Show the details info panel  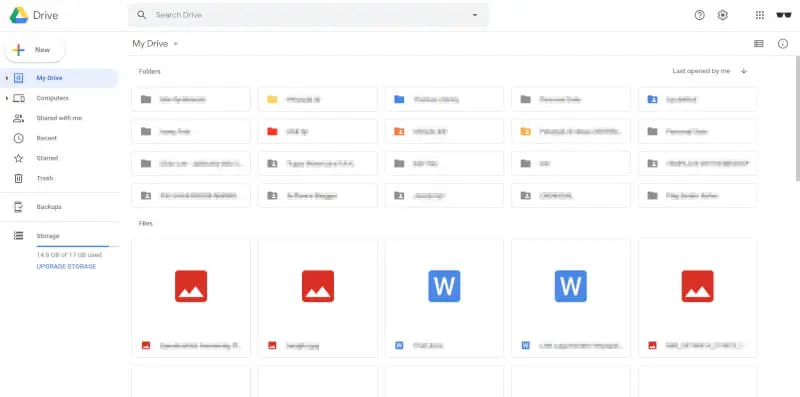783,44
